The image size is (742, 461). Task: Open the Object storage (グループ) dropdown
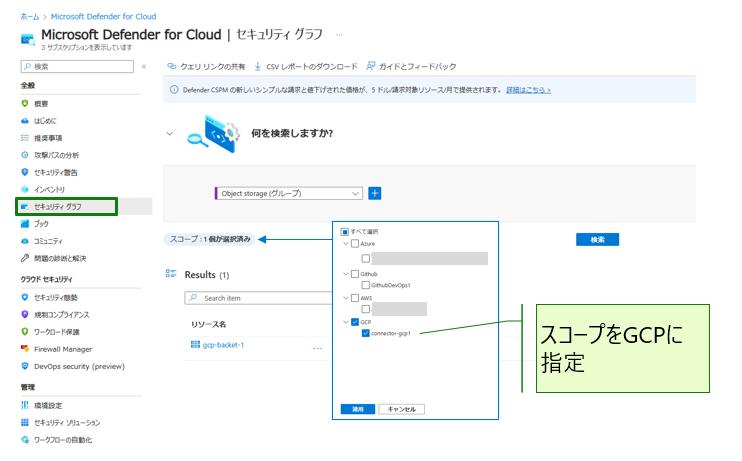click(x=289, y=193)
